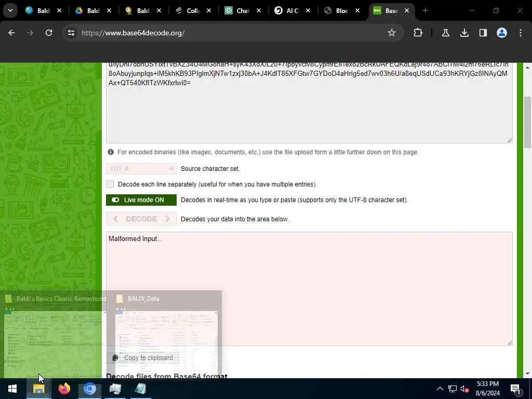
Task: Toggle Live mode ON switch
Action: pos(141,200)
